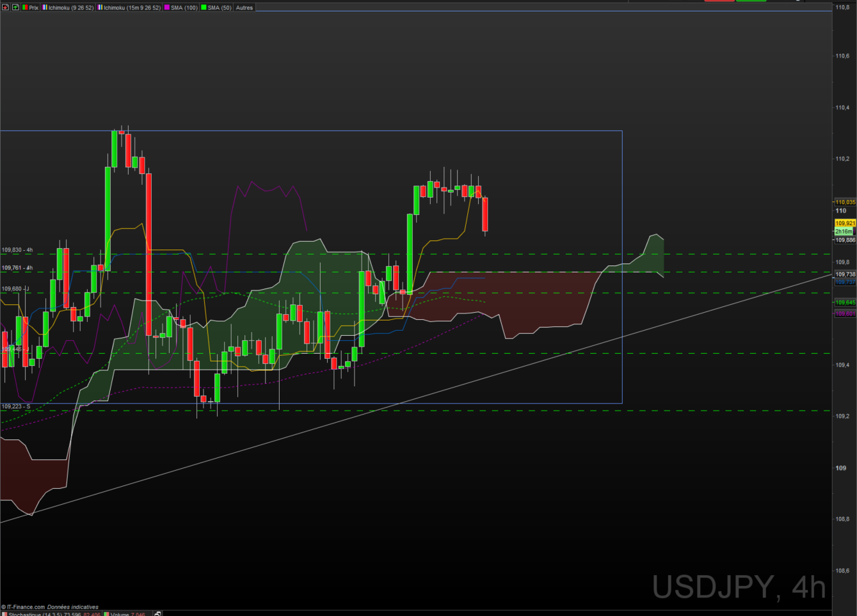The height and width of the screenshot is (616, 857).
Task: Click the green 109,645 SMA price tag
Action: (x=845, y=303)
